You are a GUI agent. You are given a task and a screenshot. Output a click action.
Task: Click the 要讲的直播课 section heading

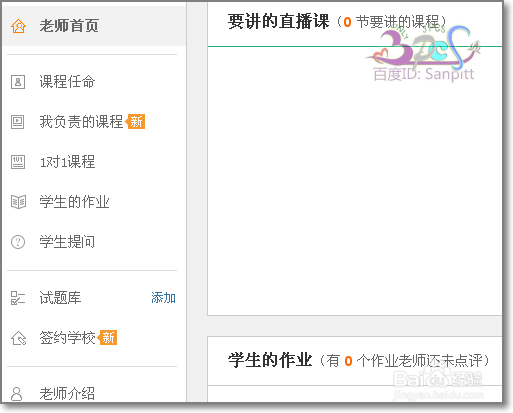click(279, 21)
